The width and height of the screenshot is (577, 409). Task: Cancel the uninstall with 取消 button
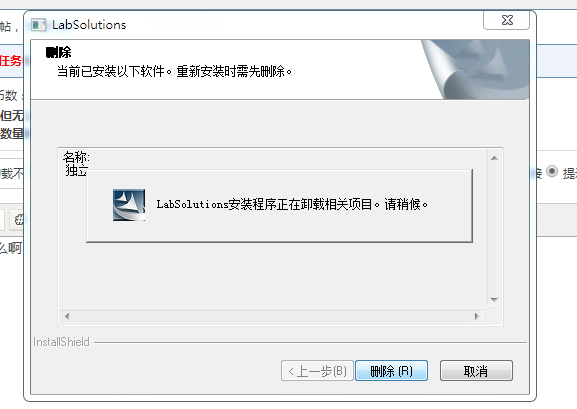[x=476, y=371]
